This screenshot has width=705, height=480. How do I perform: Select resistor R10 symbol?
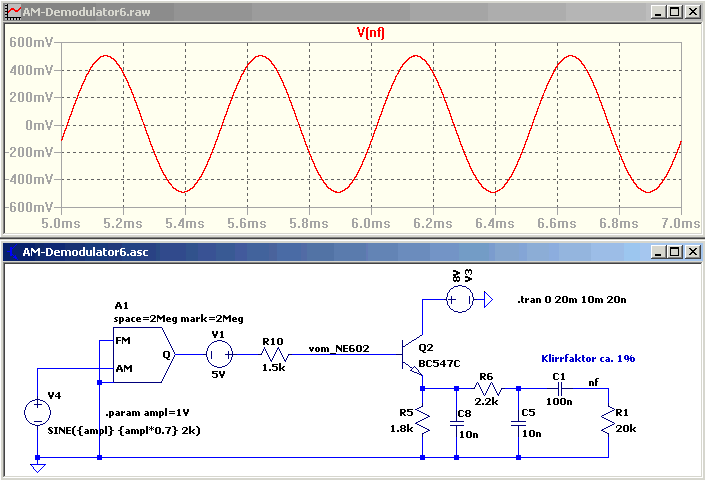point(274,355)
